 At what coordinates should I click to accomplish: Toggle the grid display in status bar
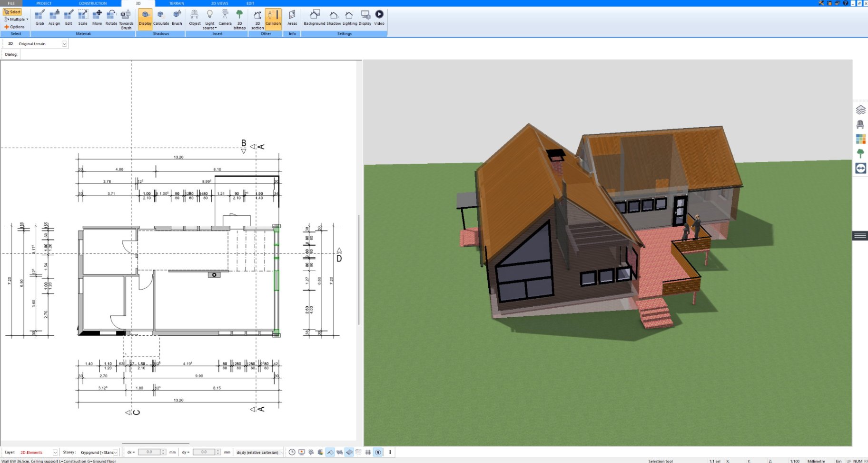(368, 452)
